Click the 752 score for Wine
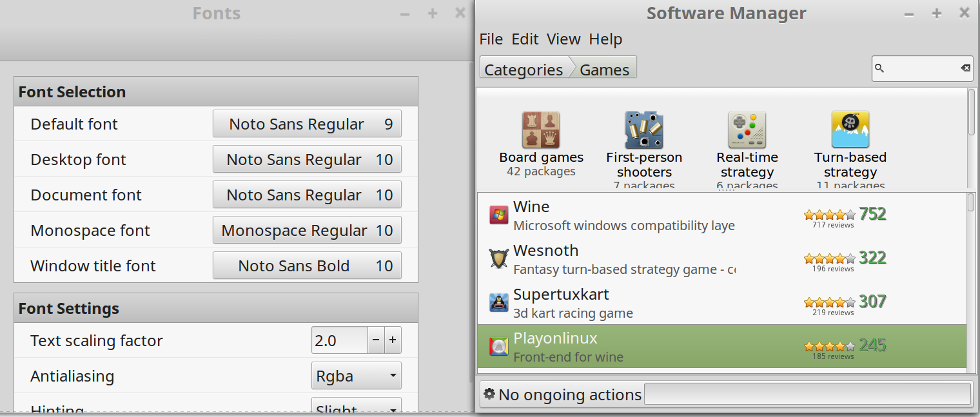This screenshot has height=417, width=980. click(873, 213)
